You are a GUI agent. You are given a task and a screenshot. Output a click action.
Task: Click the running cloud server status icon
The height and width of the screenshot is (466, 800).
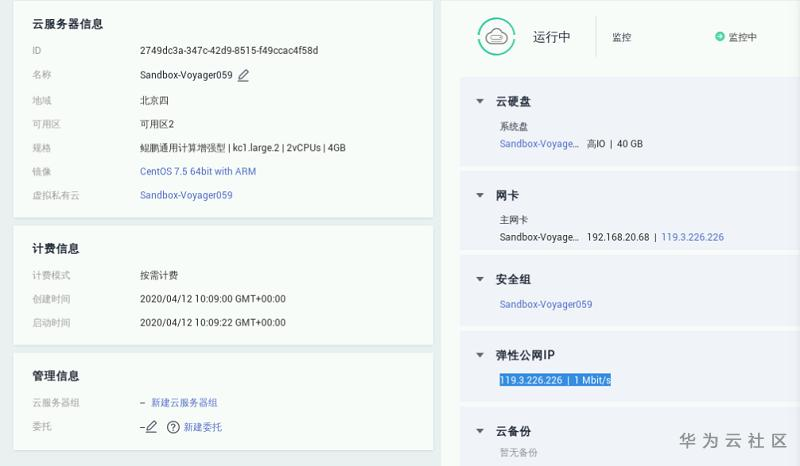click(x=496, y=37)
